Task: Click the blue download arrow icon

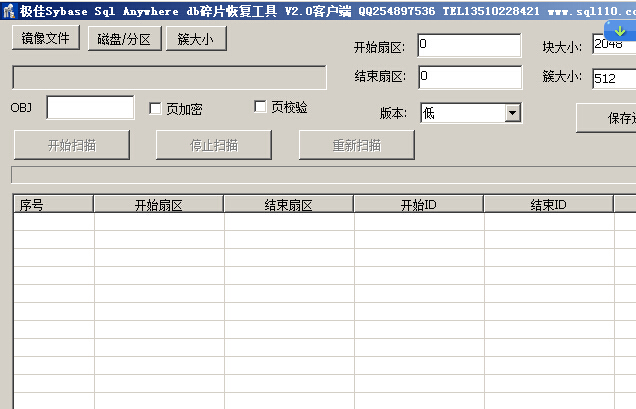Action: (x=619, y=31)
